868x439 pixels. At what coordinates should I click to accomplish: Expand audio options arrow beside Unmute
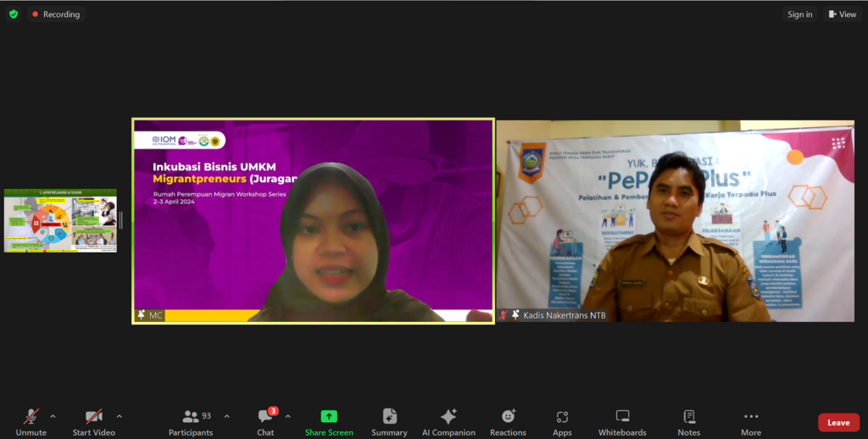tap(53, 416)
